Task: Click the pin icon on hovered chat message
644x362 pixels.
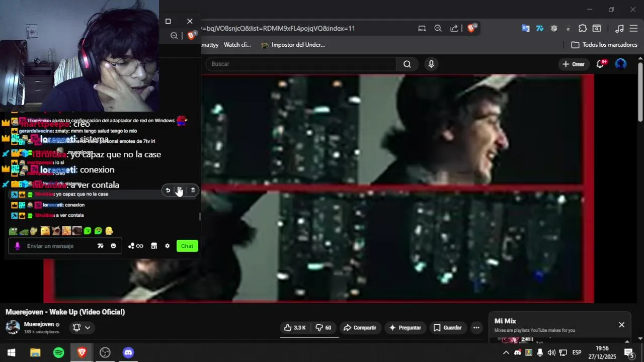Action: coord(180,190)
